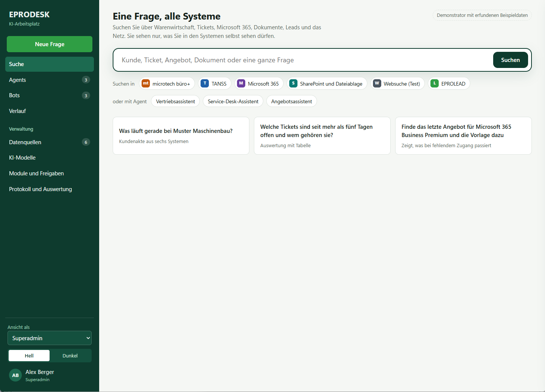
Task: Click the blue TANSS "T" icon
Action: click(x=205, y=83)
